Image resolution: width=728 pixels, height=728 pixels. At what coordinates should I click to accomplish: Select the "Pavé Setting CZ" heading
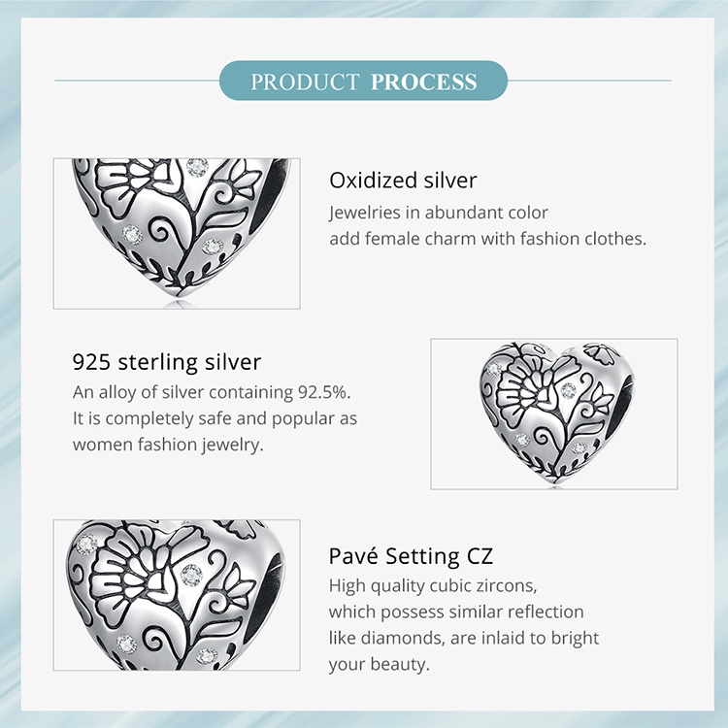coord(411,556)
